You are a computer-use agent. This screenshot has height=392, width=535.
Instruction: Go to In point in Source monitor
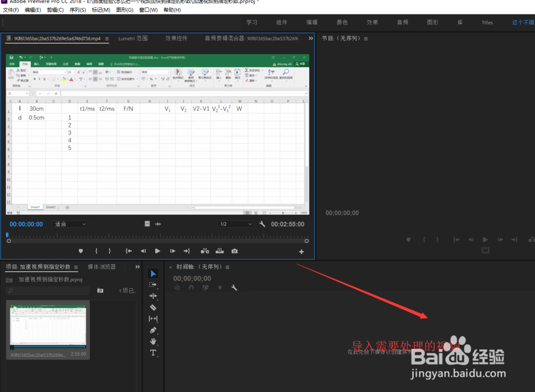pyautogui.click(x=128, y=251)
